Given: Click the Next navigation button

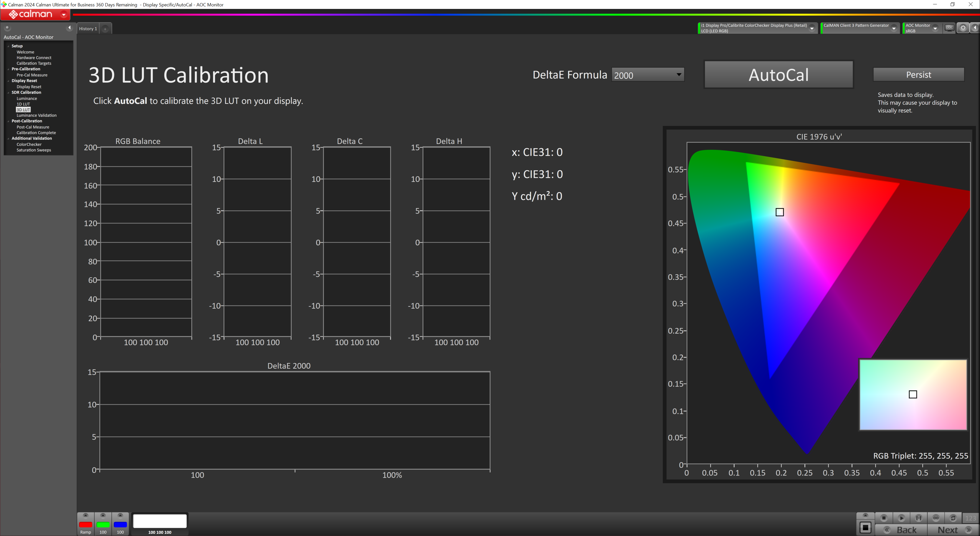Looking at the screenshot, I should coord(948,530).
